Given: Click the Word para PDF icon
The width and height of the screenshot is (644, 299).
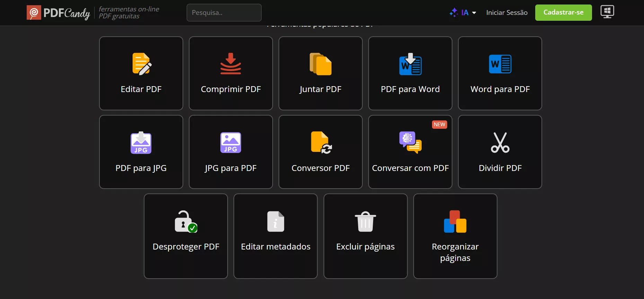Looking at the screenshot, I should 500,64.
